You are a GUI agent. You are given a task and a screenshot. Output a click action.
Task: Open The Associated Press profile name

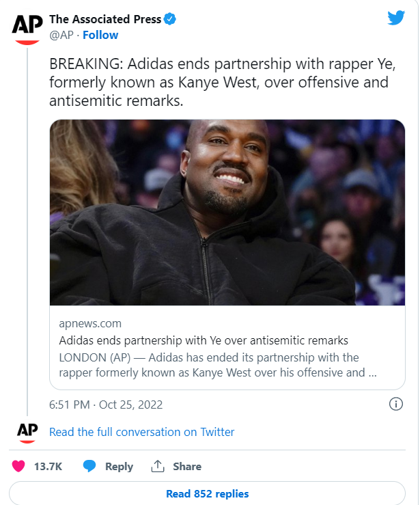(105, 20)
